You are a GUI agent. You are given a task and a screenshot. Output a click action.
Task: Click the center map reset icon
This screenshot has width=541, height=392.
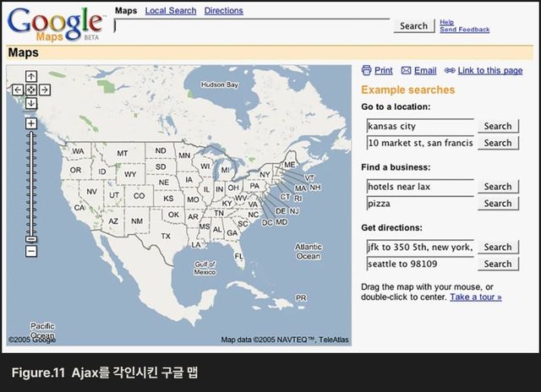pyautogui.click(x=31, y=90)
